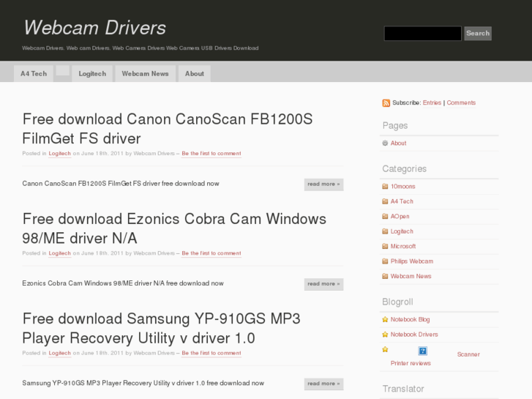This screenshot has height=399, width=532.
Task: Click the Search button in header
Action: [x=478, y=33]
